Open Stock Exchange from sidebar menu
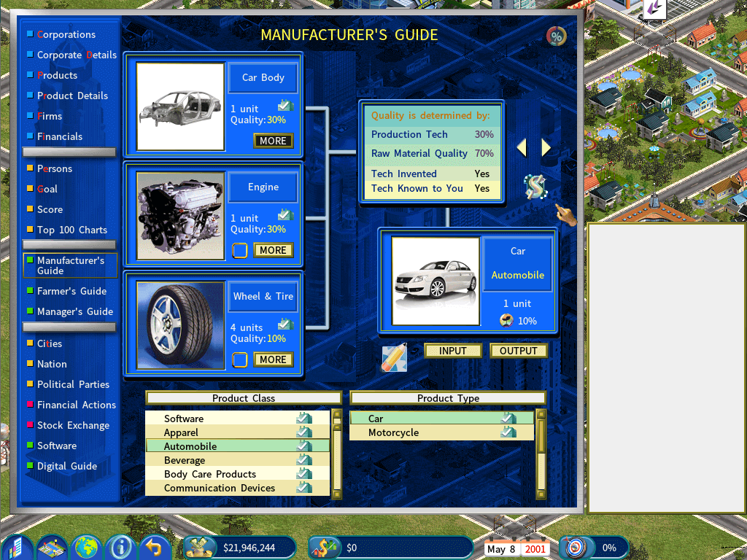 (x=73, y=425)
